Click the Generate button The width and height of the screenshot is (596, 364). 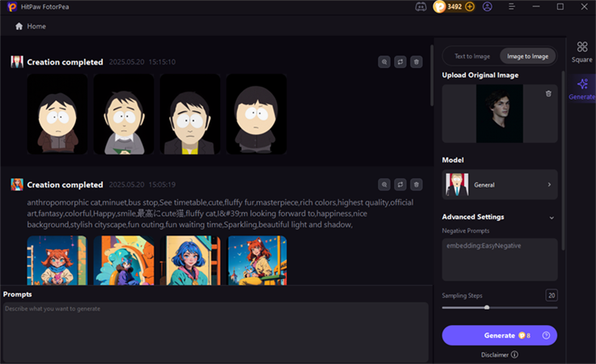(500, 336)
